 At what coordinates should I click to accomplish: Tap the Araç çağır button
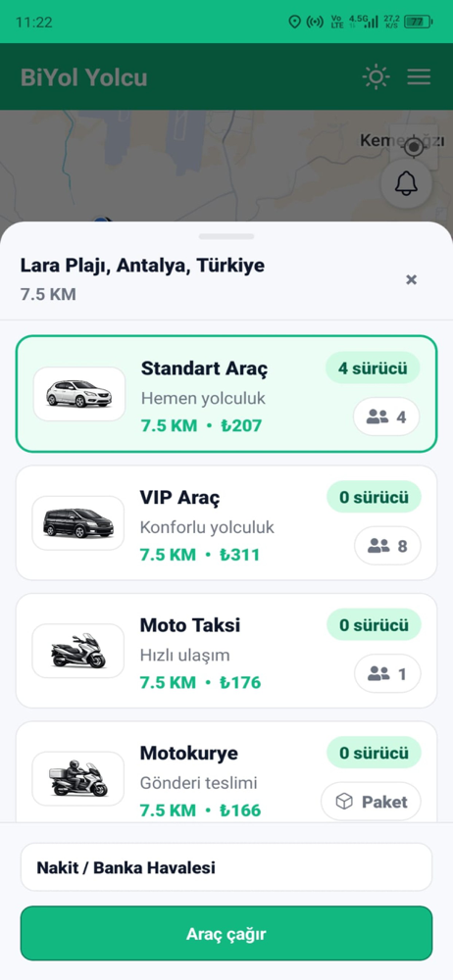pos(226,933)
